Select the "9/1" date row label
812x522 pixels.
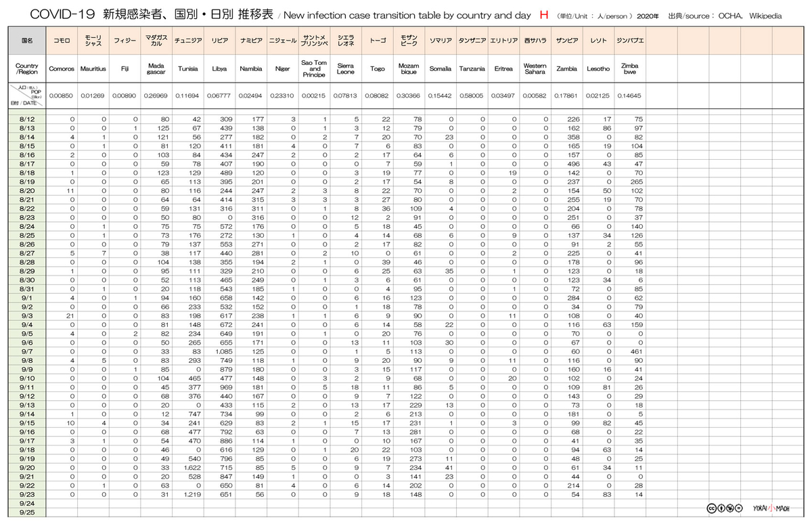[27, 297]
